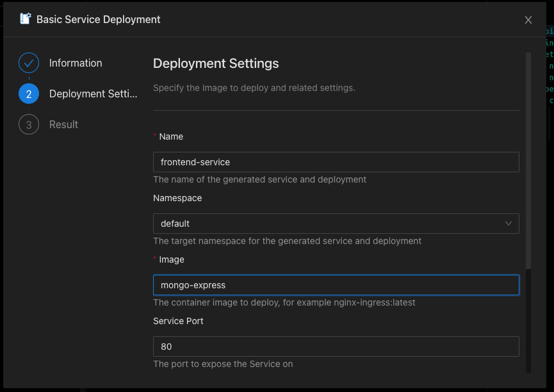554x392 pixels.
Task: Click the Basic Service Deployment wizard icon
Action: (x=26, y=19)
